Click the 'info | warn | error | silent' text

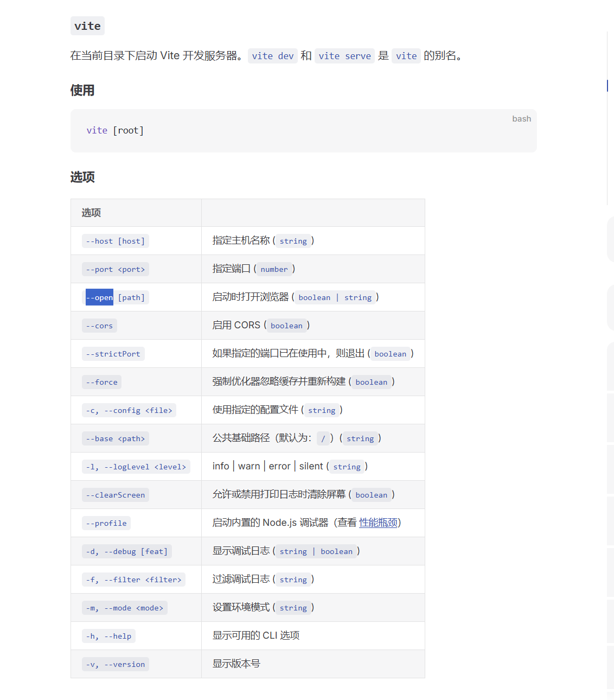coord(268,466)
